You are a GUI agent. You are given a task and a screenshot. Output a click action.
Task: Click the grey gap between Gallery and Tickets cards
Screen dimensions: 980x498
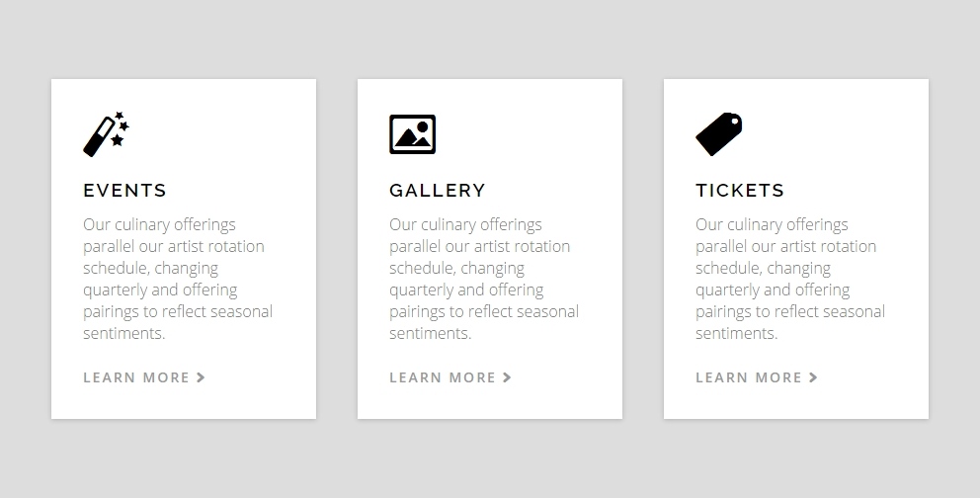(x=643, y=249)
